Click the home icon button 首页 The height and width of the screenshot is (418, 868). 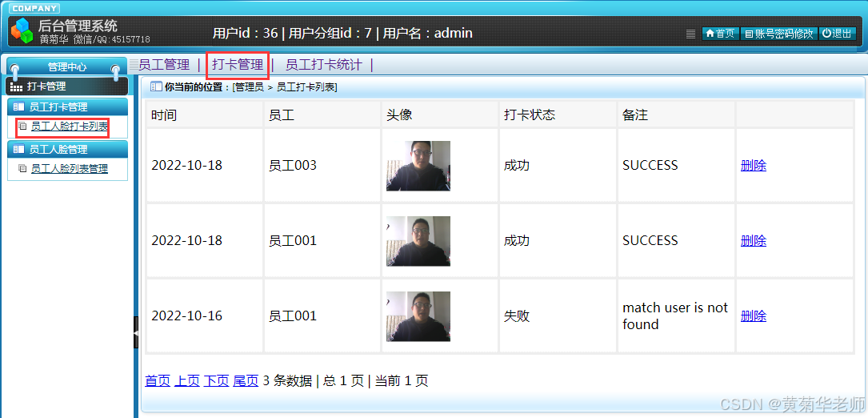(x=720, y=34)
